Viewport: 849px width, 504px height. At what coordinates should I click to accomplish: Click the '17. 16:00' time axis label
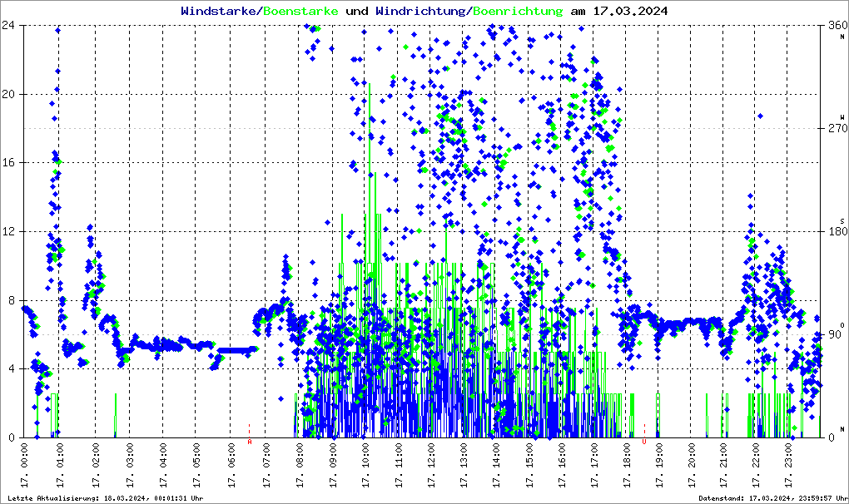click(x=562, y=466)
